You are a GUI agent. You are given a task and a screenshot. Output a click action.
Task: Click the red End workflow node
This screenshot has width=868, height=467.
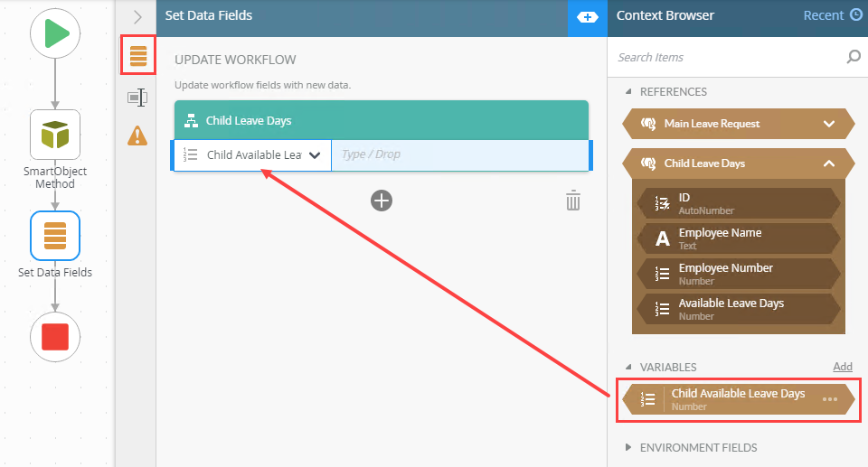tap(55, 337)
